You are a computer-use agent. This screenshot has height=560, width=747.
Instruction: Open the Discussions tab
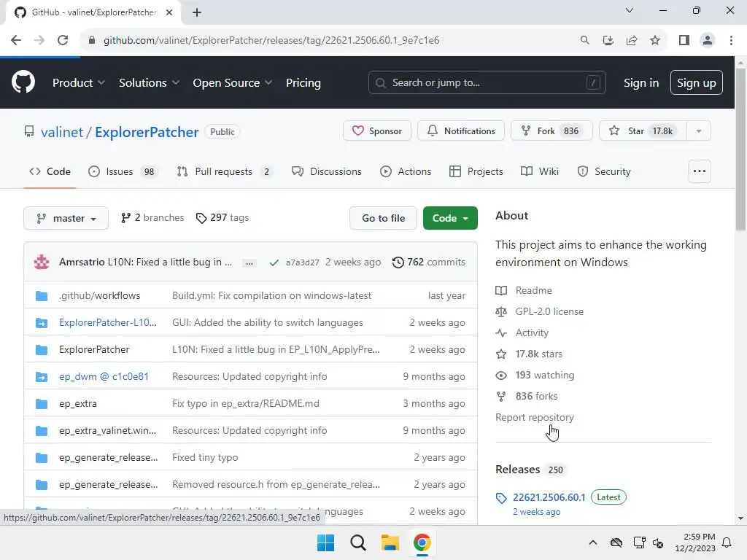tap(327, 171)
